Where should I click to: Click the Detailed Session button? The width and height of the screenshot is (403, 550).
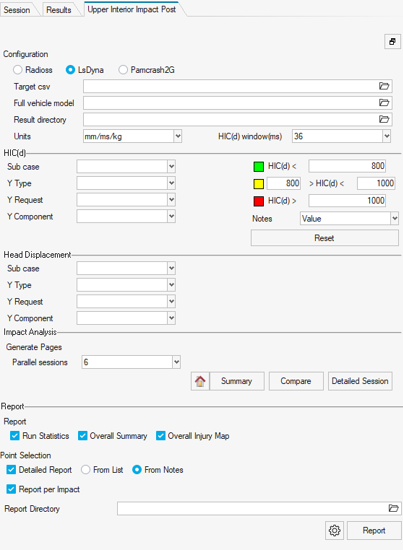pyautogui.click(x=360, y=381)
